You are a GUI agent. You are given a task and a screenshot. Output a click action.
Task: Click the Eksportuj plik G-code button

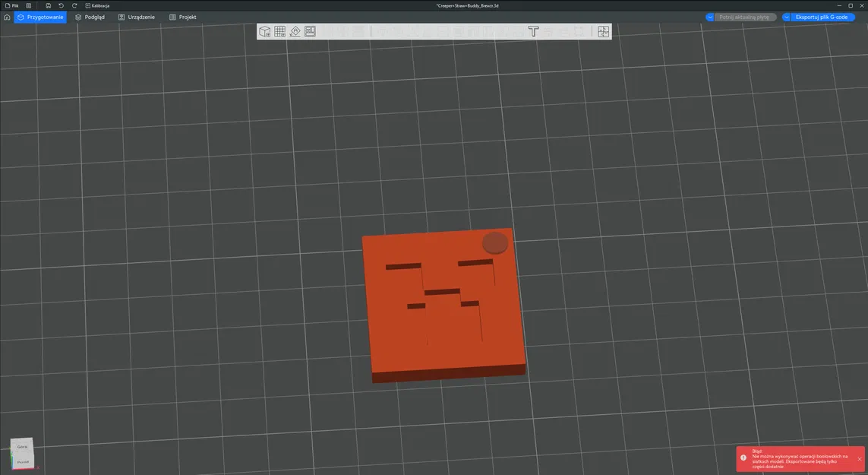coord(824,17)
